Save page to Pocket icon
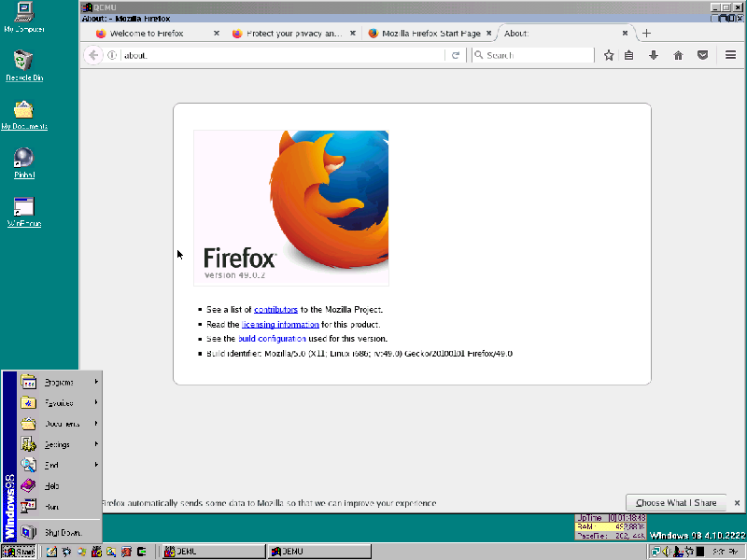 pyautogui.click(x=703, y=55)
